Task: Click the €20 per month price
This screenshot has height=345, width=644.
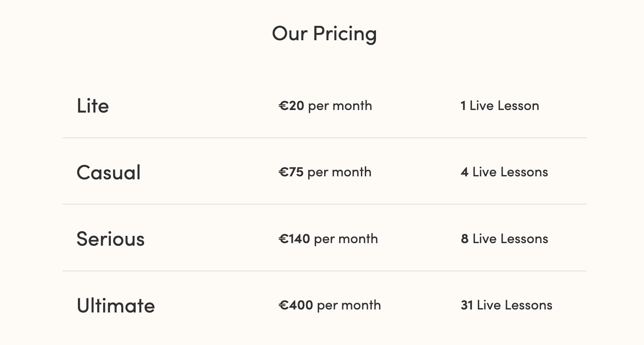Action: click(325, 106)
